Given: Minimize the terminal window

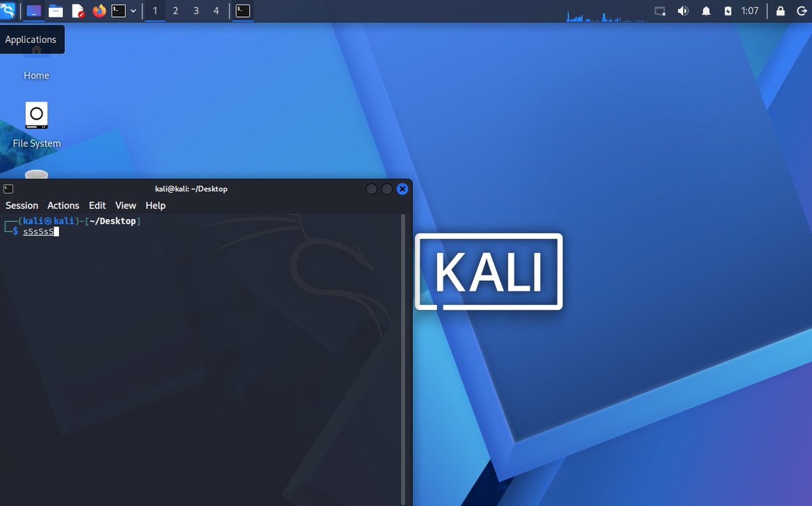Looking at the screenshot, I should [x=371, y=189].
